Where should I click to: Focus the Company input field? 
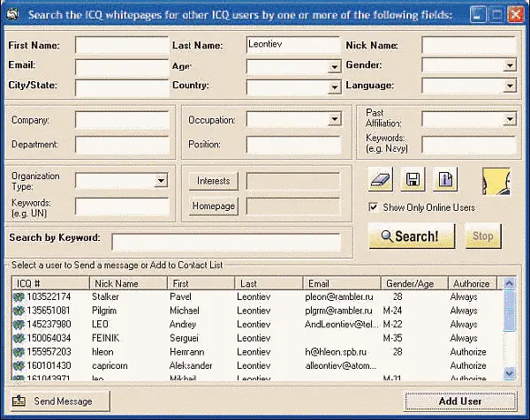click(x=122, y=120)
